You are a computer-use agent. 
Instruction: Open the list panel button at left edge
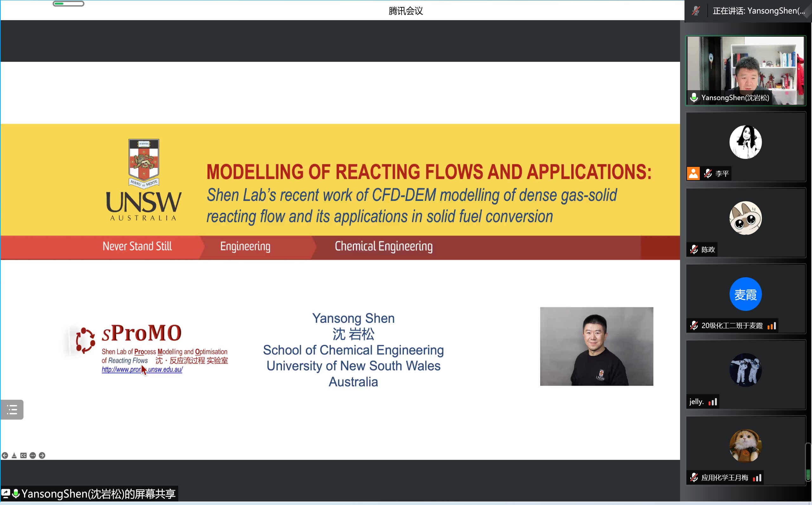(x=12, y=410)
